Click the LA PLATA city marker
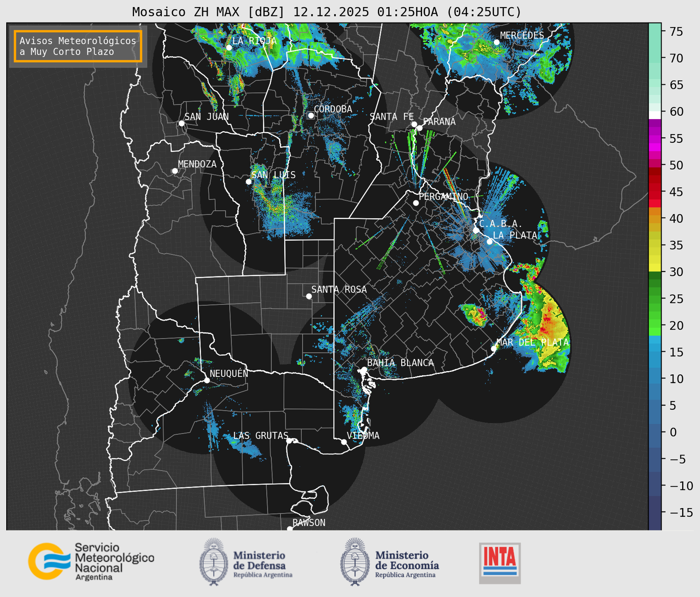 [x=490, y=242]
